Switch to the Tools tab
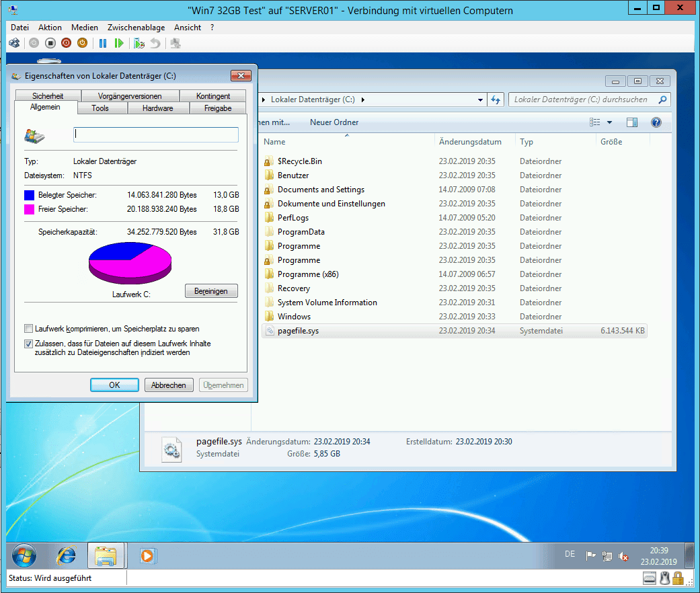 (x=100, y=108)
